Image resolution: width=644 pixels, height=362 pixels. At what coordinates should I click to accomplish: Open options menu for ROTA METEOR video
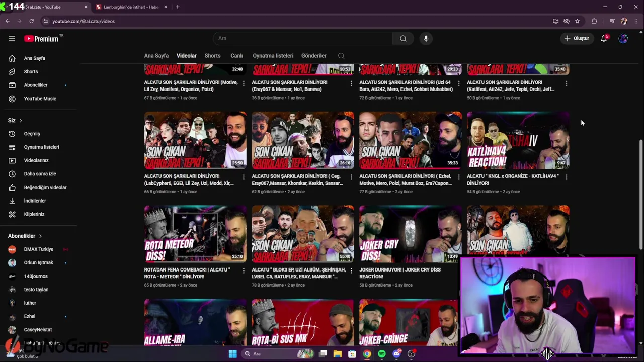point(244,271)
